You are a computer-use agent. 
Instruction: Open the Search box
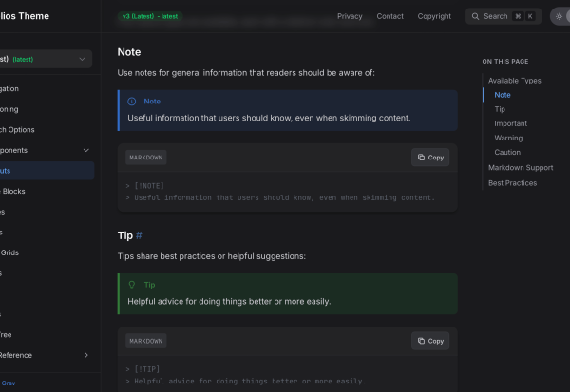pos(503,16)
